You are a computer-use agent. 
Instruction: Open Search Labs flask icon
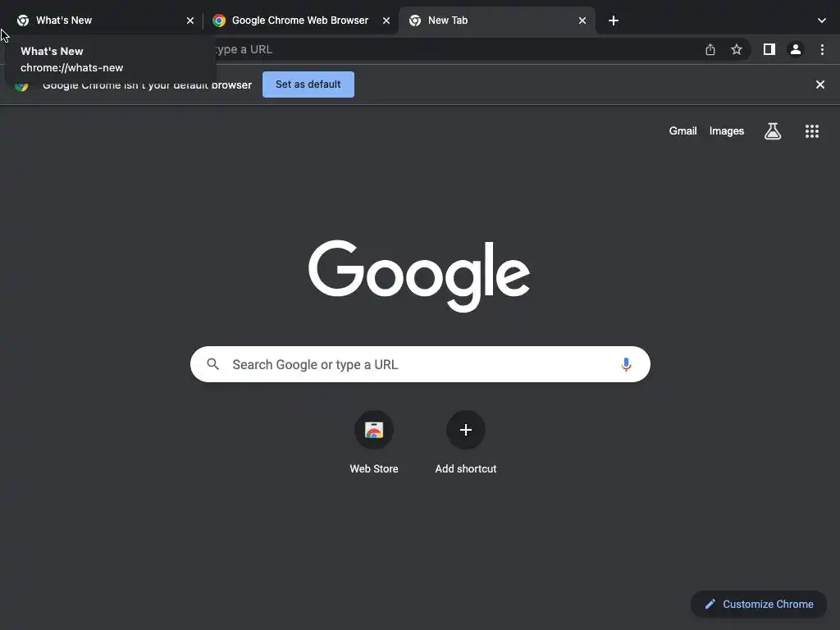click(x=773, y=131)
